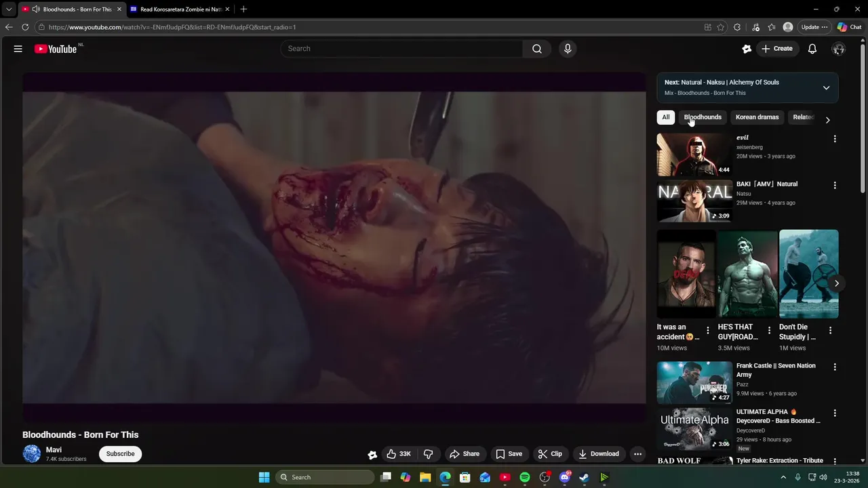The image size is (868, 488).
Task: Show hidden system tray icons
Action: (x=783, y=477)
